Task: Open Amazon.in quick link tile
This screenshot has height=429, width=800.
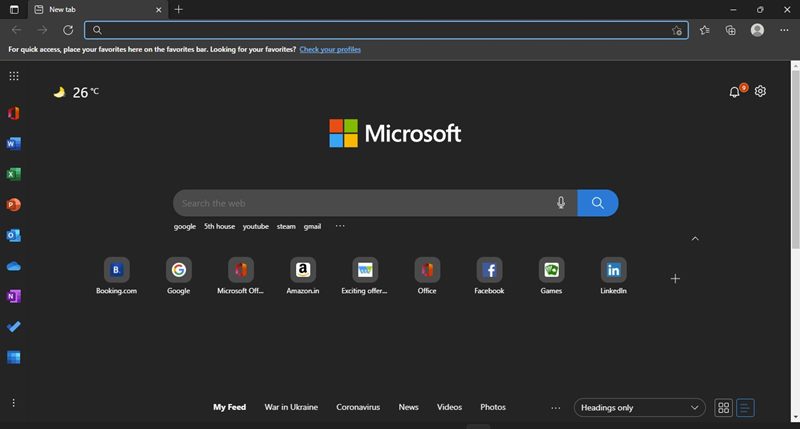Action: coord(303,276)
